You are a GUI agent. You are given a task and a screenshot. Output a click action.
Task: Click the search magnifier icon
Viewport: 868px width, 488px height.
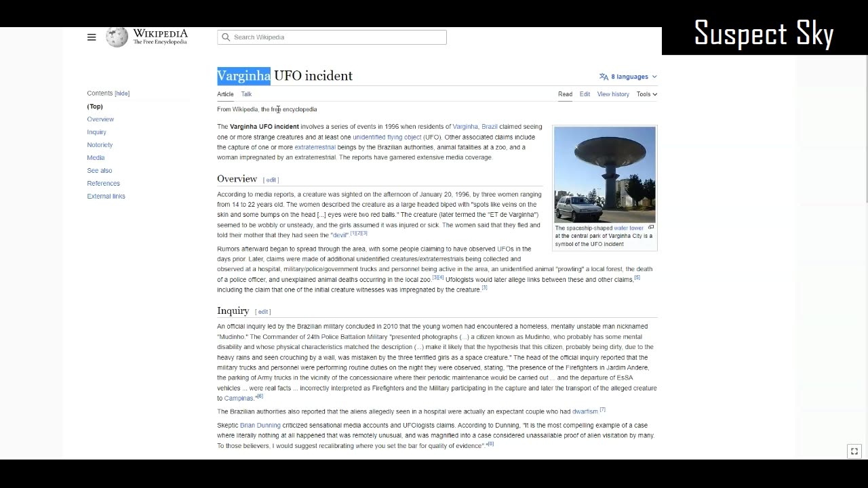tap(226, 37)
